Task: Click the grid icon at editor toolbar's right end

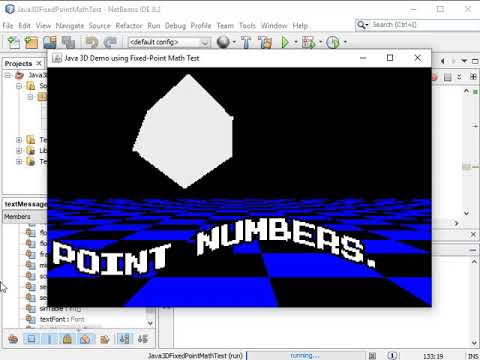Action: tap(473, 77)
